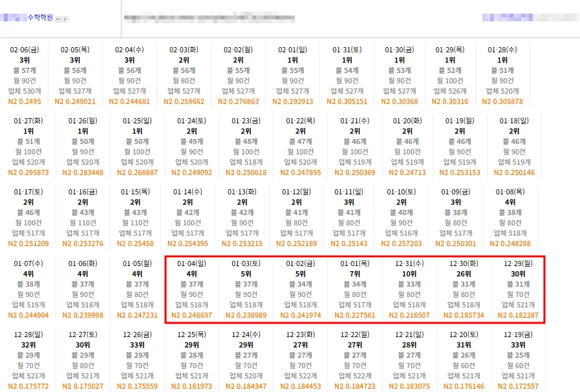The image size is (580, 392).
Task: Click the value N2 0.292913
Action: pyautogui.click(x=293, y=101)
